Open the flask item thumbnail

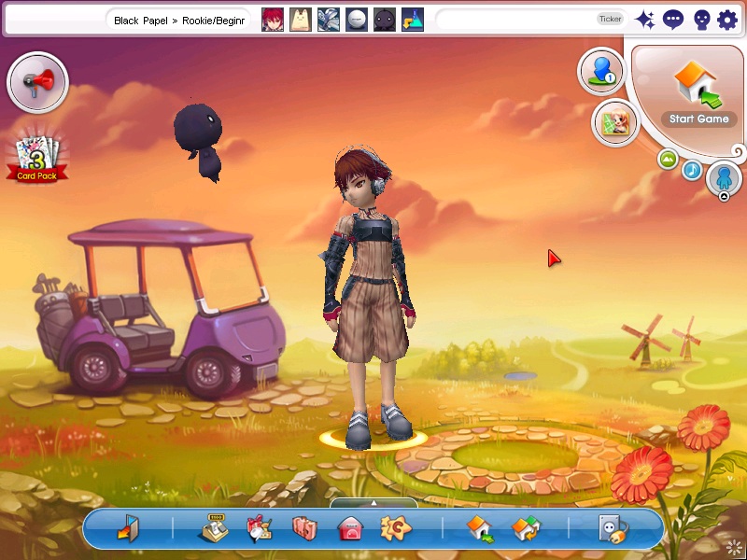tap(413, 20)
